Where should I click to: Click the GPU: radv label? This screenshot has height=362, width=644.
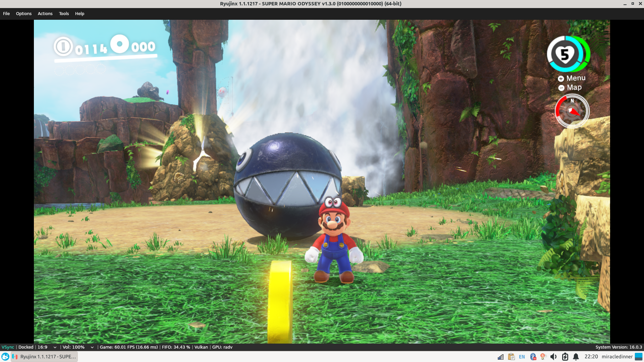pyautogui.click(x=222, y=347)
